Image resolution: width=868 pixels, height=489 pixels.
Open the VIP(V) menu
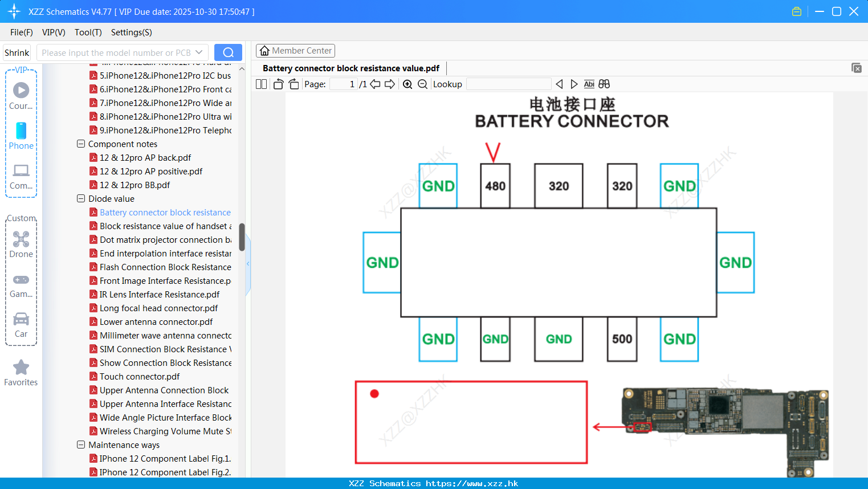pyautogui.click(x=54, y=32)
